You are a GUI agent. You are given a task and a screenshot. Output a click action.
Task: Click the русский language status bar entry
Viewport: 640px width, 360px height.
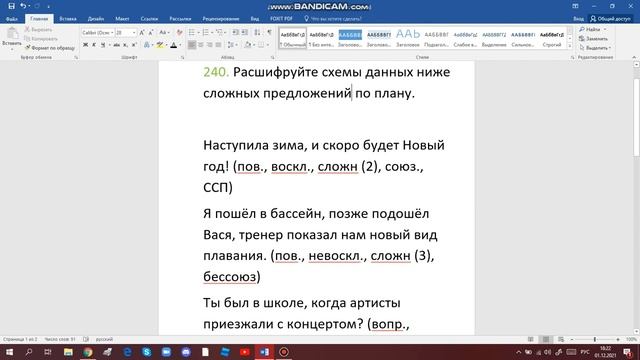click(104, 339)
